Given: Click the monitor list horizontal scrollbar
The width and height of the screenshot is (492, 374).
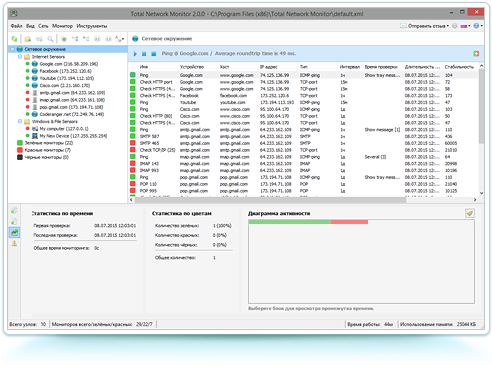Looking at the screenshot, I should (270, 200).
